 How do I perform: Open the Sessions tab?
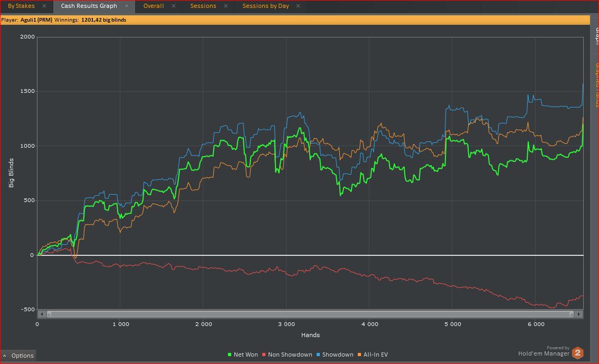pyautogui.click(x=203, y=6)
